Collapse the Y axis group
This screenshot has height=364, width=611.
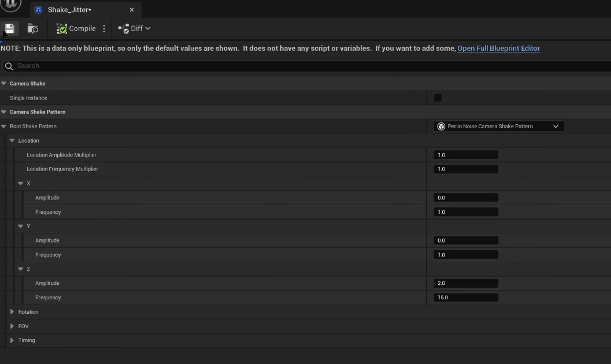[x=21, y=226]
